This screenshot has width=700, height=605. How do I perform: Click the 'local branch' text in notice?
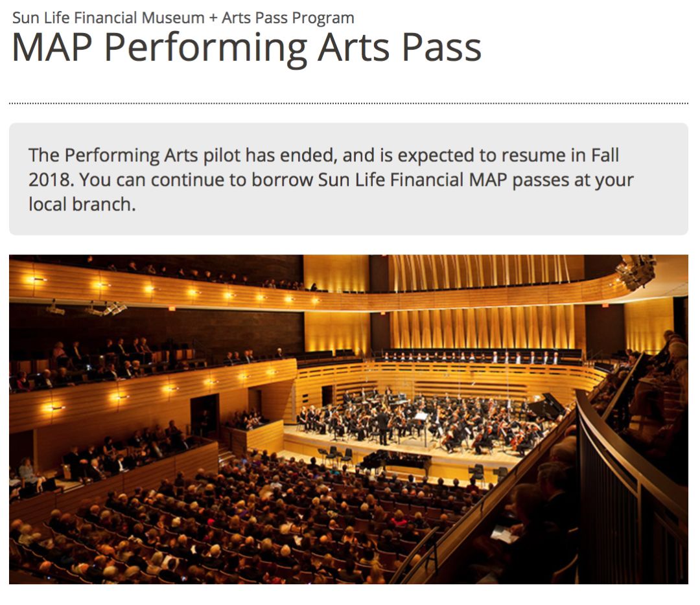[x=81, y=204]
